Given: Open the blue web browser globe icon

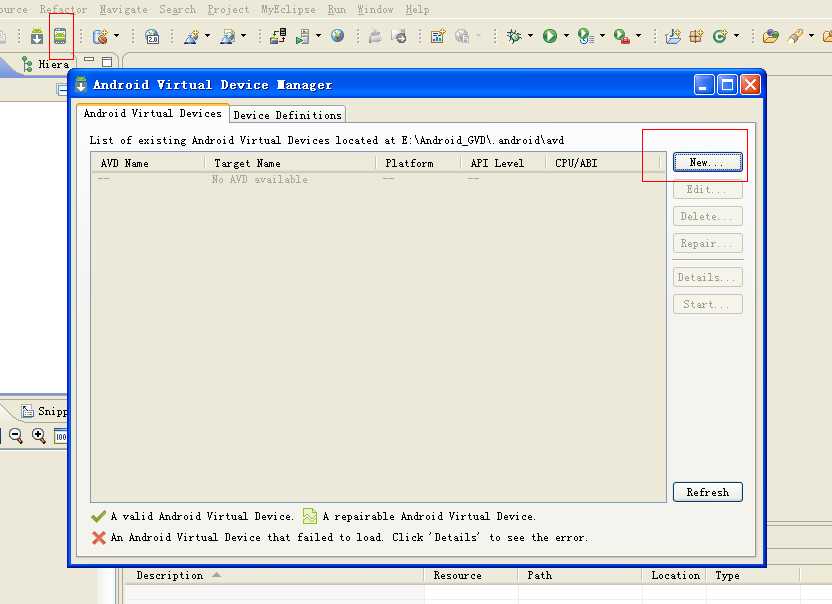Looking at the screenshot, I should 337,36.
